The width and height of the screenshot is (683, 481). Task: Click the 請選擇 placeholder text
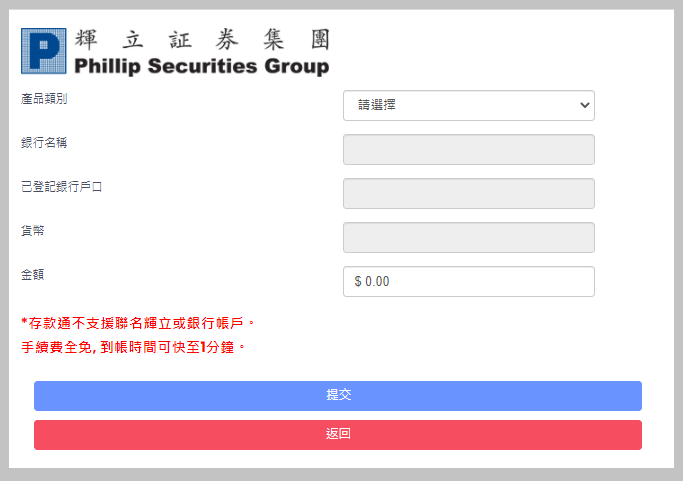(378, 105)
